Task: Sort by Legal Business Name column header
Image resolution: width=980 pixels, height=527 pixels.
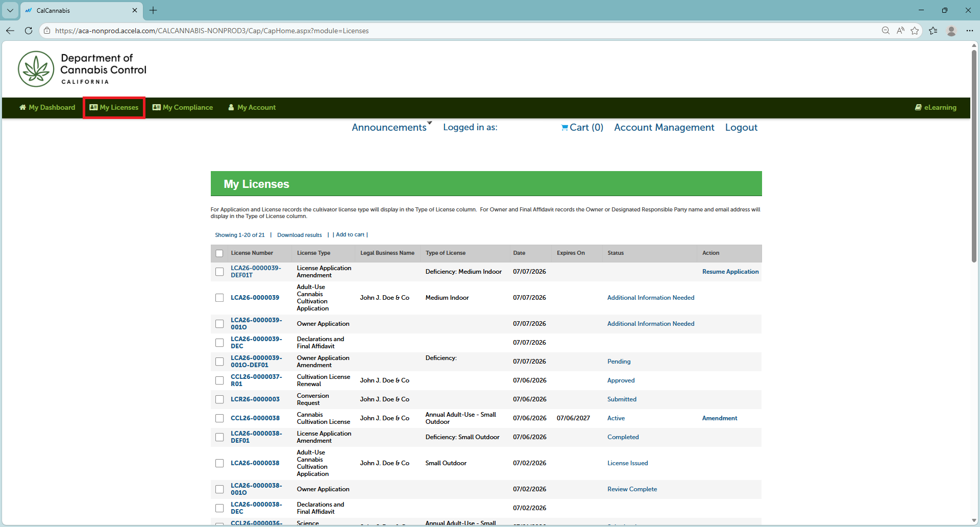Action: coord(387,253)
